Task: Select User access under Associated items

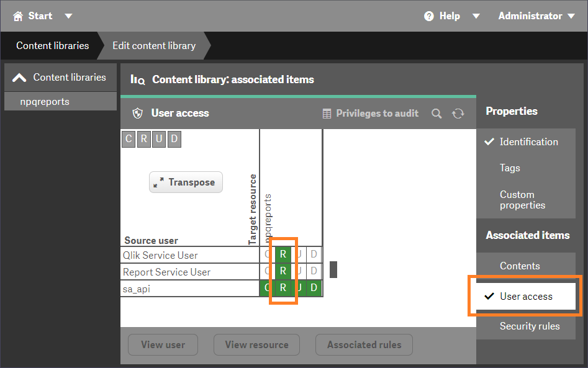Action: coord(526,297)
